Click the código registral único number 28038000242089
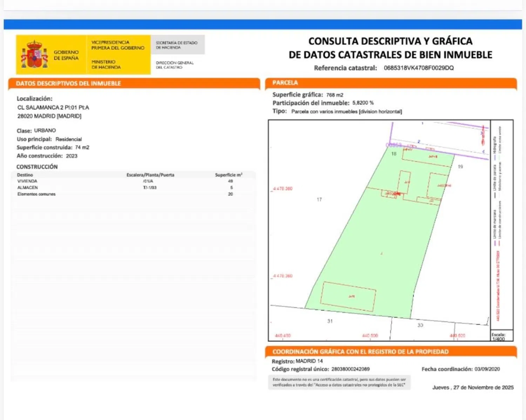 (350, 369)
